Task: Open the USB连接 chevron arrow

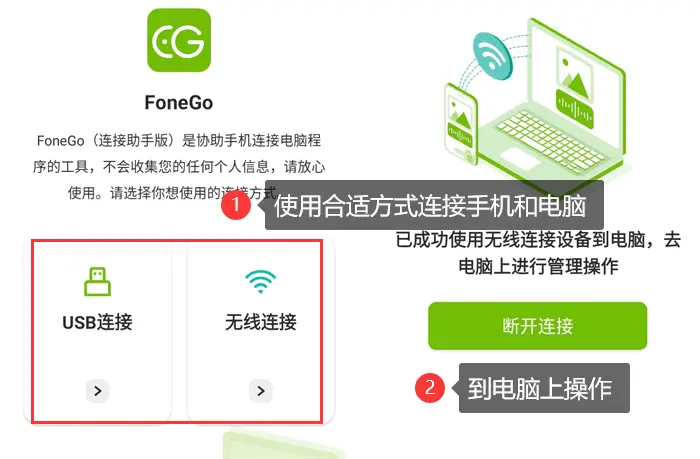Action: pyautogui.click(x=98, y=391)
